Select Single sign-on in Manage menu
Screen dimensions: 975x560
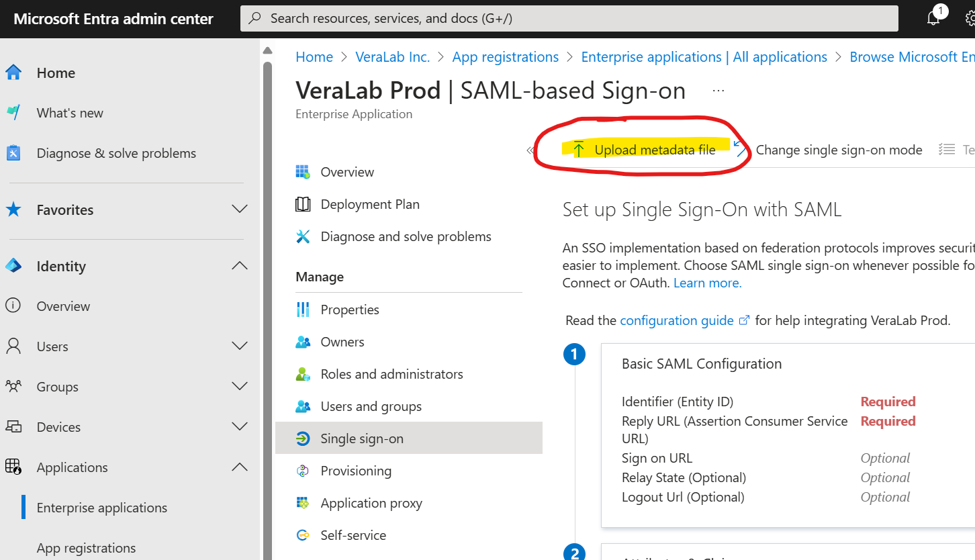pos(409,438)
